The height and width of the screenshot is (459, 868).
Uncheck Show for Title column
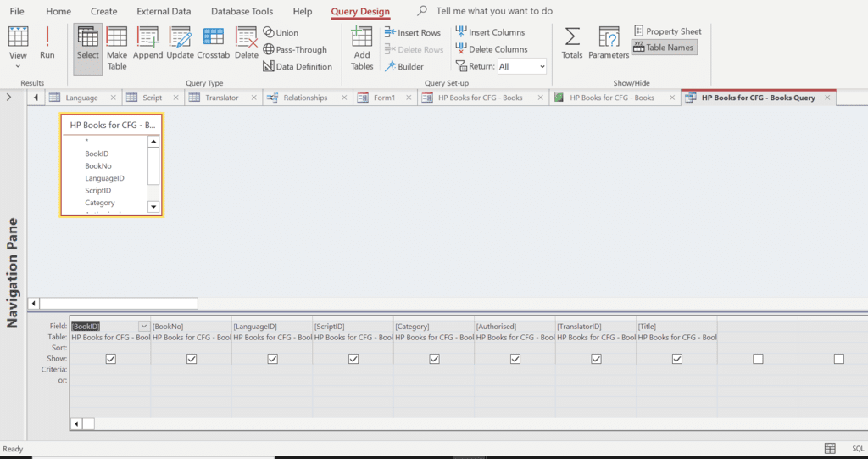pyautogui.click(x=676, y=359)
